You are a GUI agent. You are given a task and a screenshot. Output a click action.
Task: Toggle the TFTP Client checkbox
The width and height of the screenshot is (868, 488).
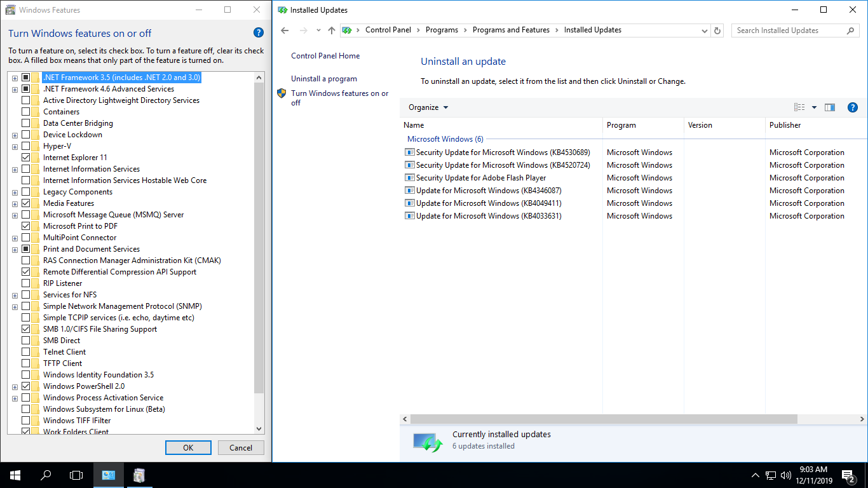[x=26, y=363]
